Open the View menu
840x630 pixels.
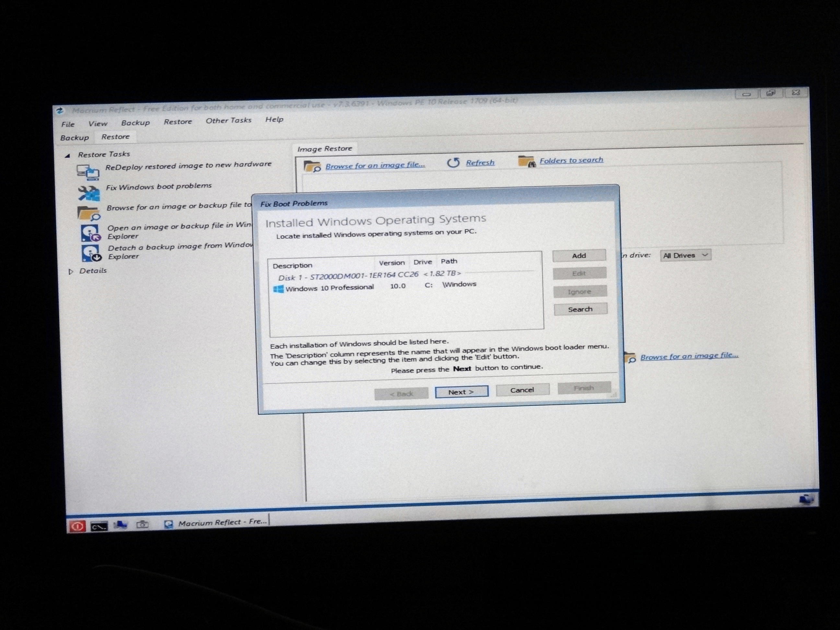[98, 123]
